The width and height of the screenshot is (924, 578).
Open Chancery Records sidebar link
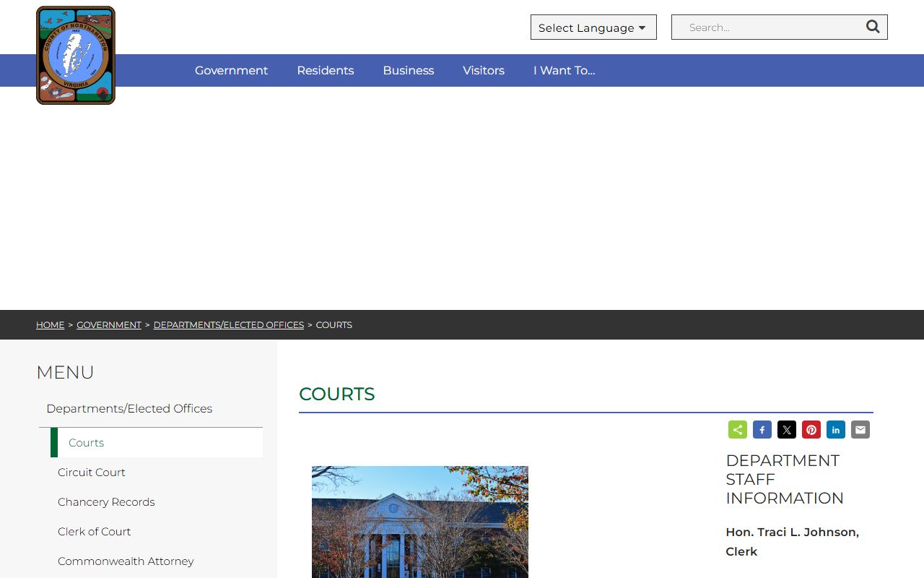[x=106, y=502]
